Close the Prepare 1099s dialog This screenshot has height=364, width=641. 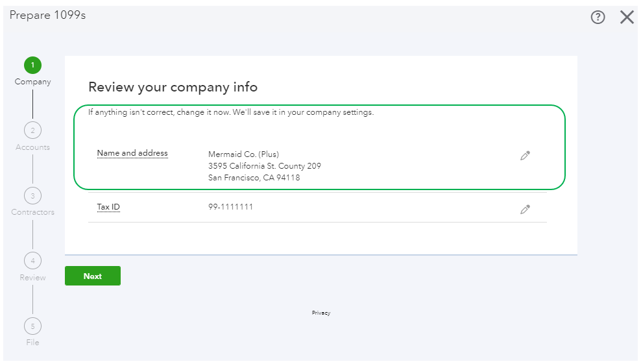click(x=627, y=18)
